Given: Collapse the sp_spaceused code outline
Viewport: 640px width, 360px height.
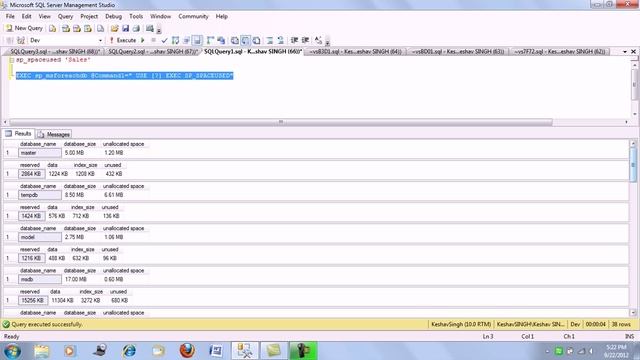Looking at the screenshot, I should click(x=11, y=60).
